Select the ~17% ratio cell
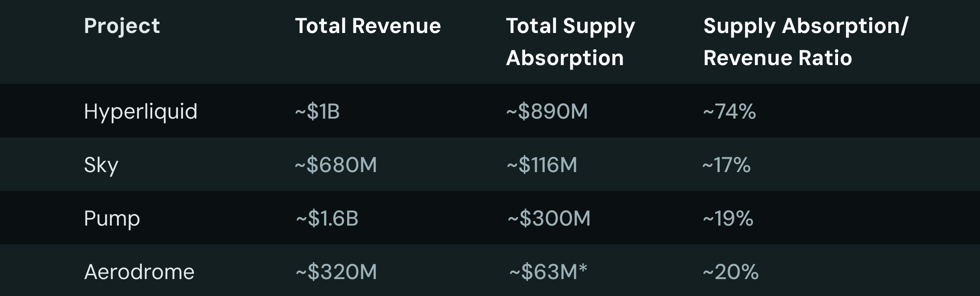Viewport: 980px width, 296px height. (726, 165)
